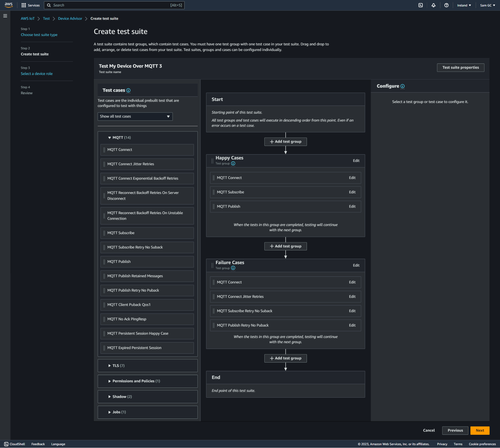Click info icon next to Test cases
Screen dimensions: 500x448
click(x=128, y=90)
